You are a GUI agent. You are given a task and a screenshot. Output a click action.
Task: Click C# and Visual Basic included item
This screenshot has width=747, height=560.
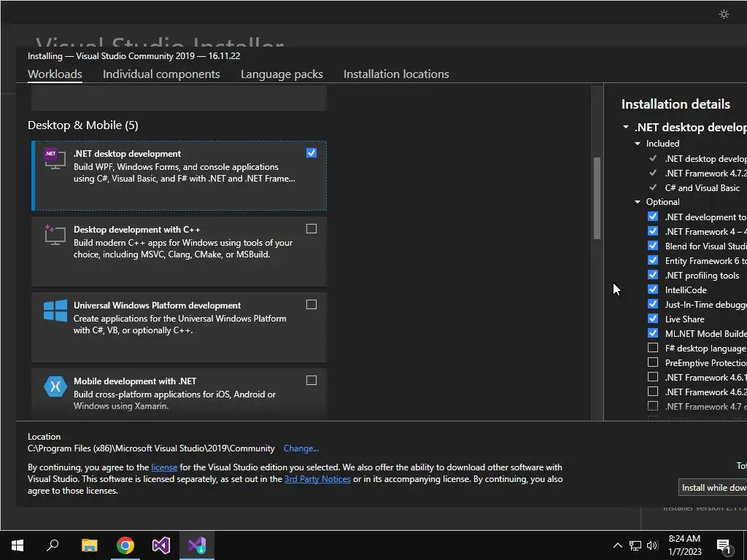[x=703, y=187]
